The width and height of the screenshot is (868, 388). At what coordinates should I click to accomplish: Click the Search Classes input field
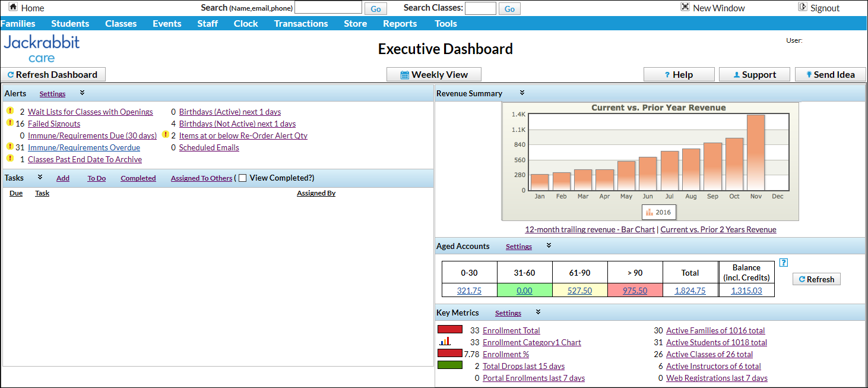click(x=480, y=8)
